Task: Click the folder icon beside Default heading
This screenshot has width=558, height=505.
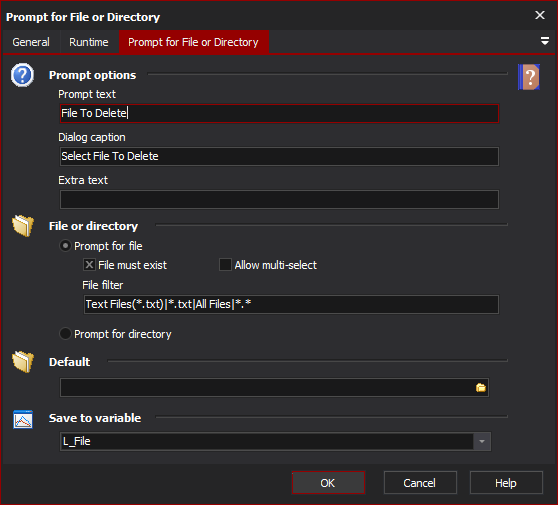Action: [23, 362]
